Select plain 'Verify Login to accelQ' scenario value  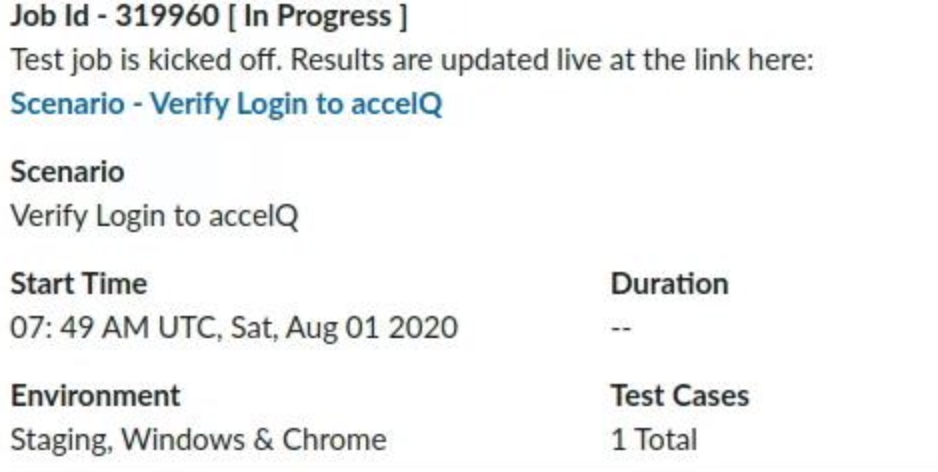[x=154, y=217]
